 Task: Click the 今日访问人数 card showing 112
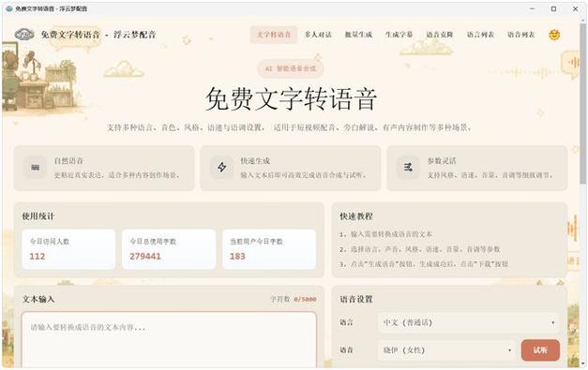pos(68,249)
